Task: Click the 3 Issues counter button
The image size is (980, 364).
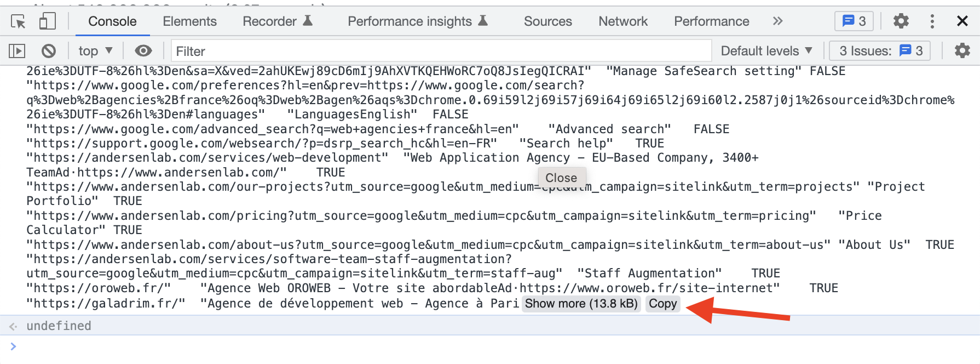Action: 880,51
